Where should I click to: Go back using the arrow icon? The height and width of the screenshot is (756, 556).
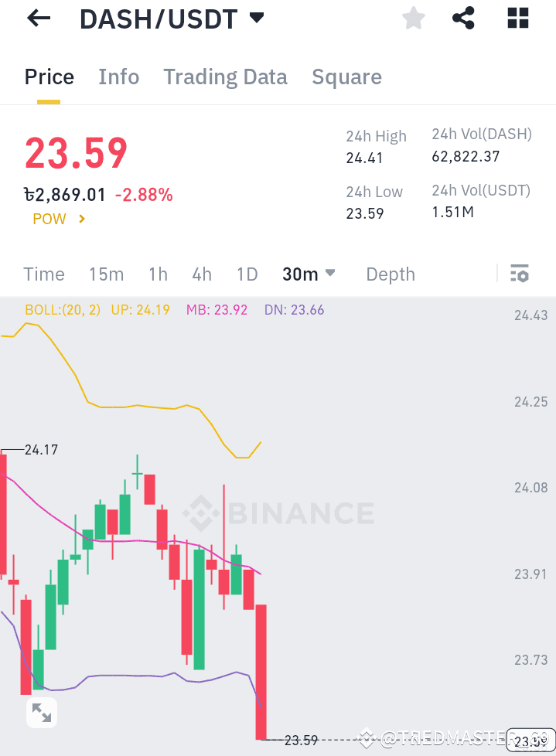[x=38, y=18]
